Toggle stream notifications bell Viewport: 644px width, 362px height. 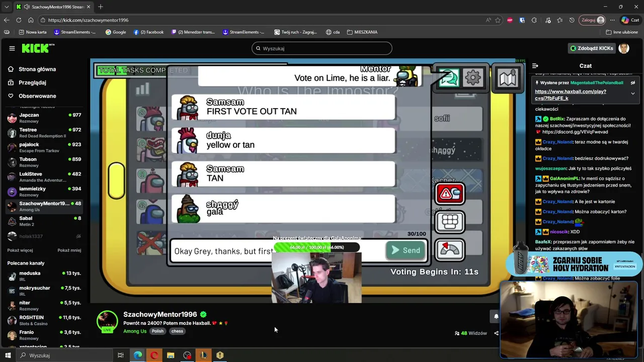click(x=496, y=316)
